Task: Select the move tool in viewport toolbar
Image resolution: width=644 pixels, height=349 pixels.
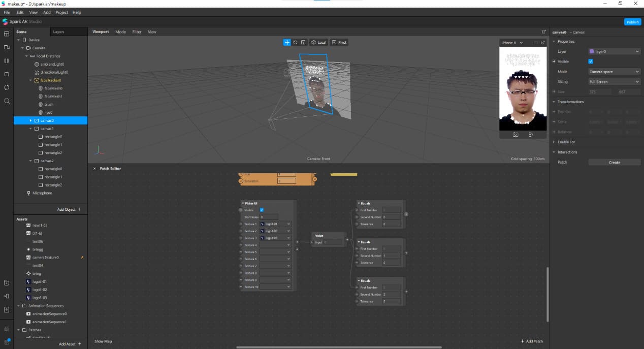Action: point(287,42)
